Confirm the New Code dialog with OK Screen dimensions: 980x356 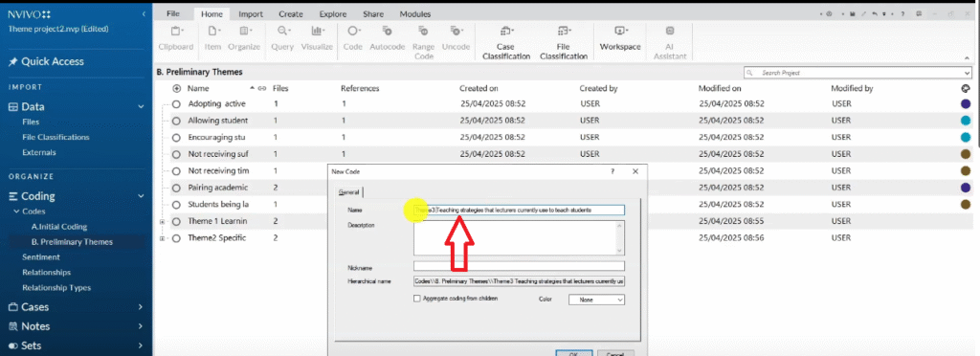[573, 353]
